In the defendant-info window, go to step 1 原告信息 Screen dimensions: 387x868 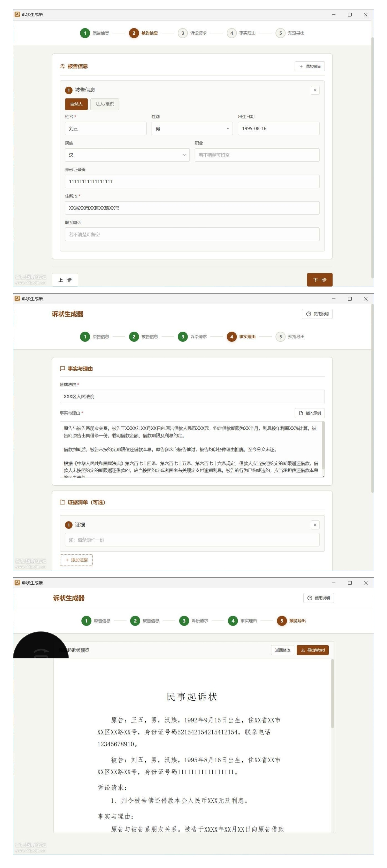pos(95,33)
